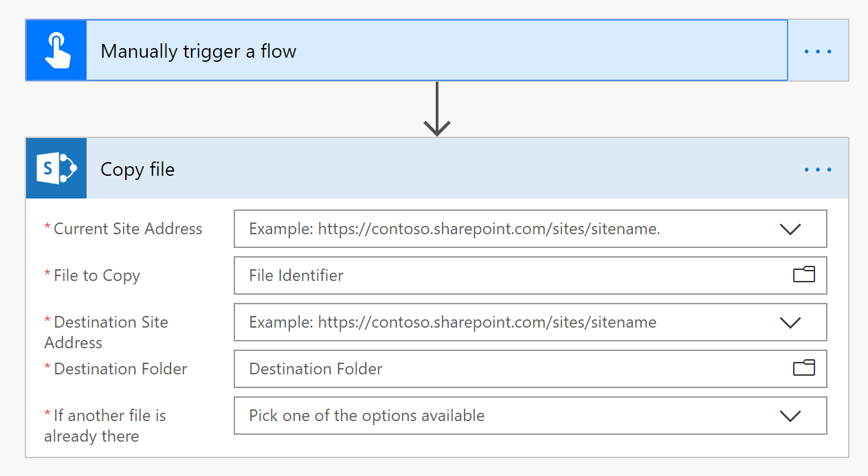Click the arrow connector between the two steps
Screen dimensions: 868x476
coord(436,110)
